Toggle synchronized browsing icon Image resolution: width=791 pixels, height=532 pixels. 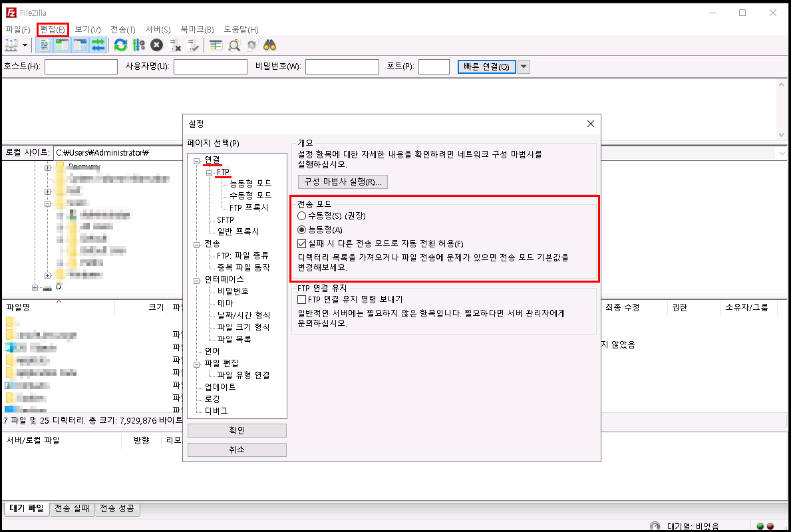(x=251, y=45)
